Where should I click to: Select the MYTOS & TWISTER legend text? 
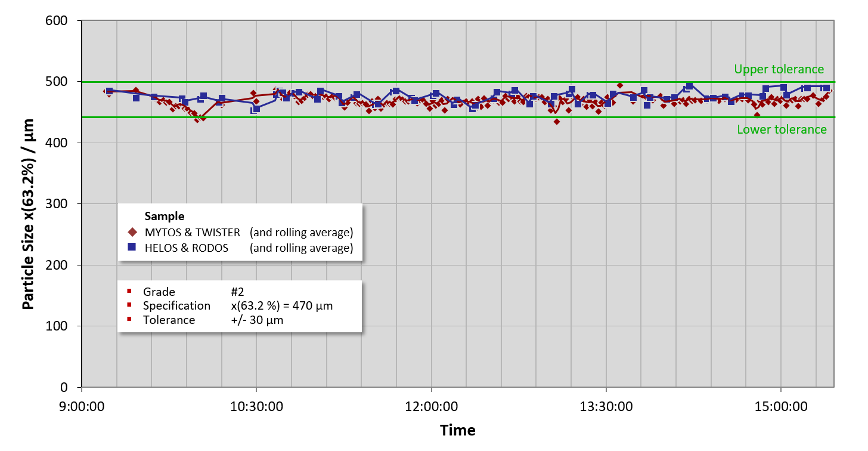coord(193,233)
